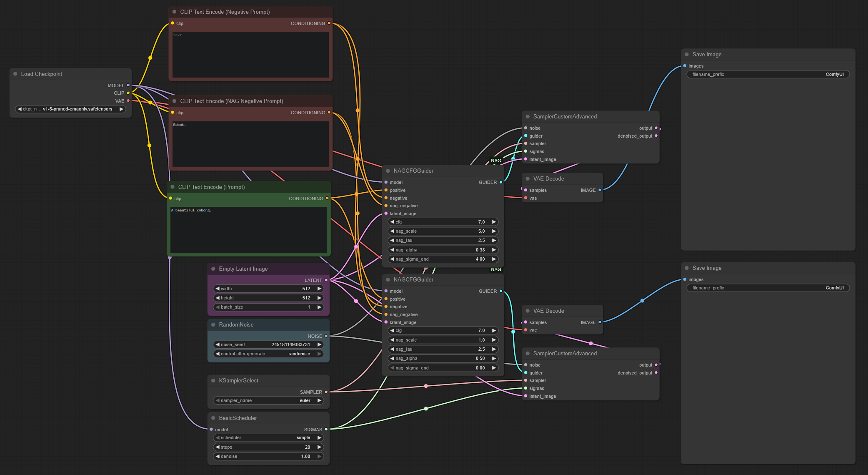Click the SAMPLER output socket of KSamplerSelect
This screenshot has height=475, width=868.
point(326,392)
